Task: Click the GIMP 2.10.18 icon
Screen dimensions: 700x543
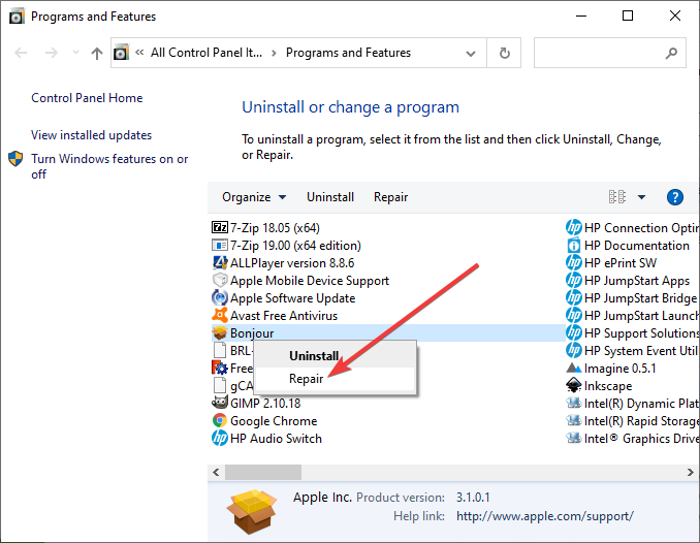Action: (221, 403)
